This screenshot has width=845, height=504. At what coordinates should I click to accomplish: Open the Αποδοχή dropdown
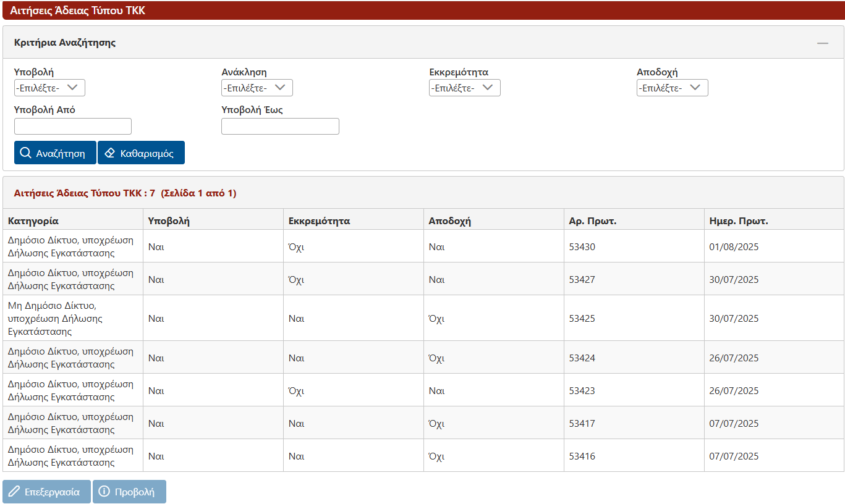click(x=672, y=87)
